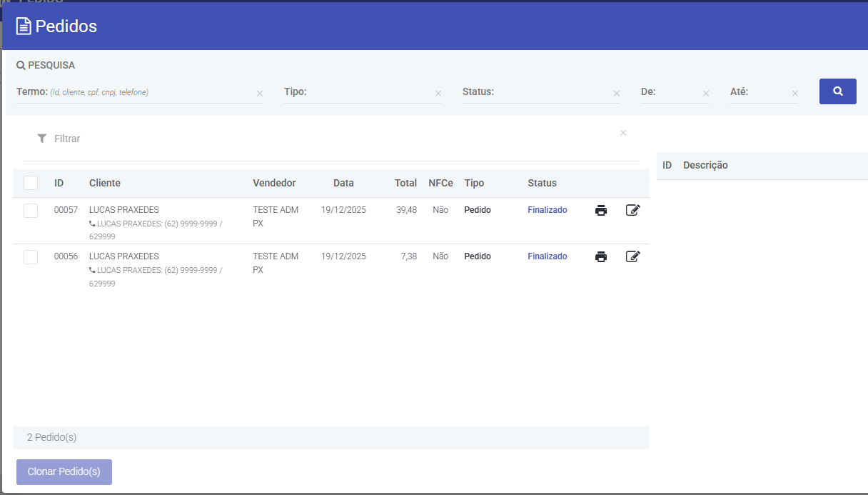Select all orders with header checkbox
Screen dimensions: 868x495
[x=31, y=183]
